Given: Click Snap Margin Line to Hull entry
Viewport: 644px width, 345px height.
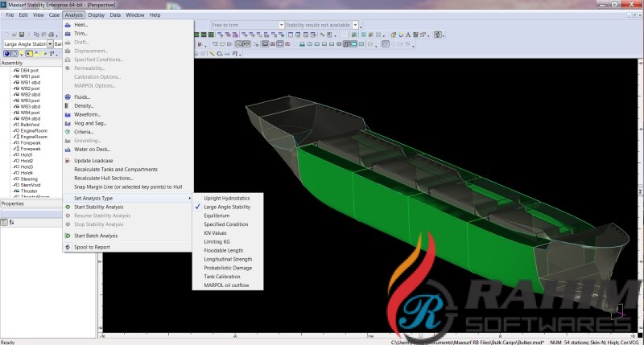Looking at the screenshot, I should tap(128, 187).
